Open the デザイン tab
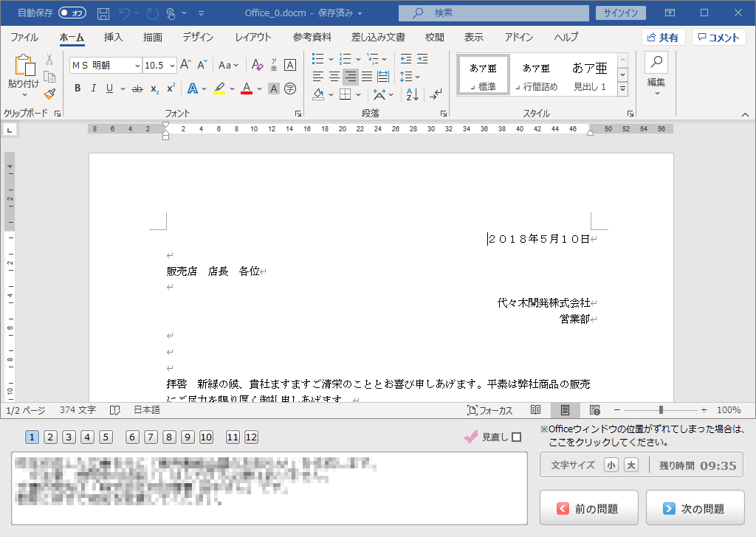Screen dimensions: 756x537 (198, 38)
